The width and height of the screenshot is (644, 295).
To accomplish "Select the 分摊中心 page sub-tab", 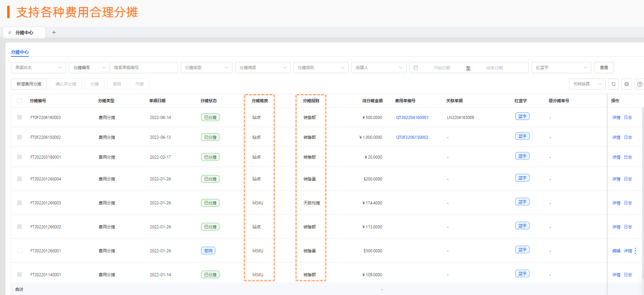I will (x=20, y=53).
